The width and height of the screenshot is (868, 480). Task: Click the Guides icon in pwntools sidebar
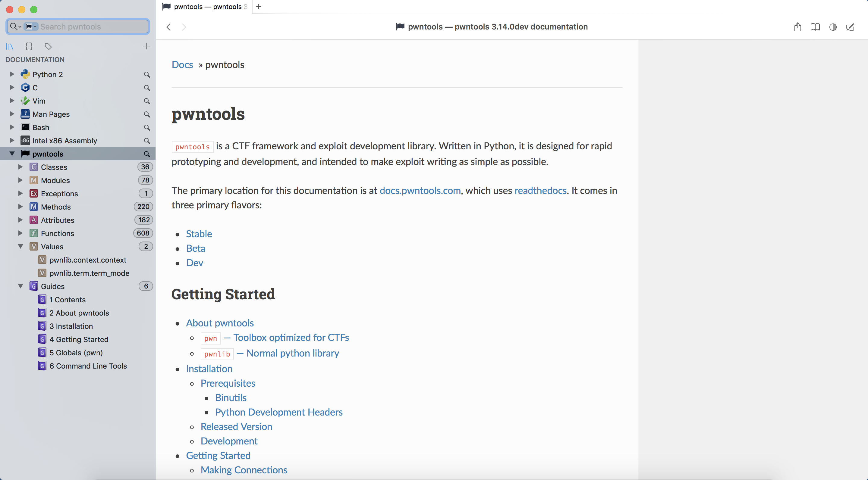click(x=33, y=286)
